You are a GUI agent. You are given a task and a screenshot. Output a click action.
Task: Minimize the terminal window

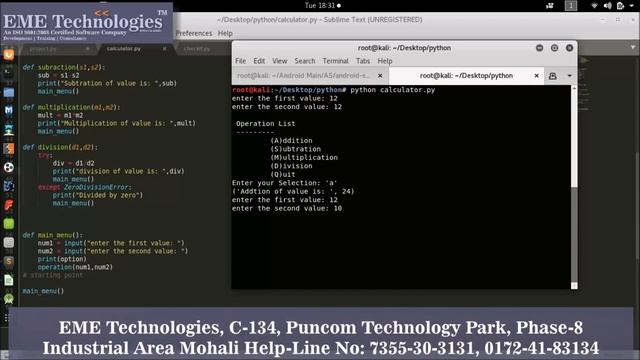tap(539, 48)
